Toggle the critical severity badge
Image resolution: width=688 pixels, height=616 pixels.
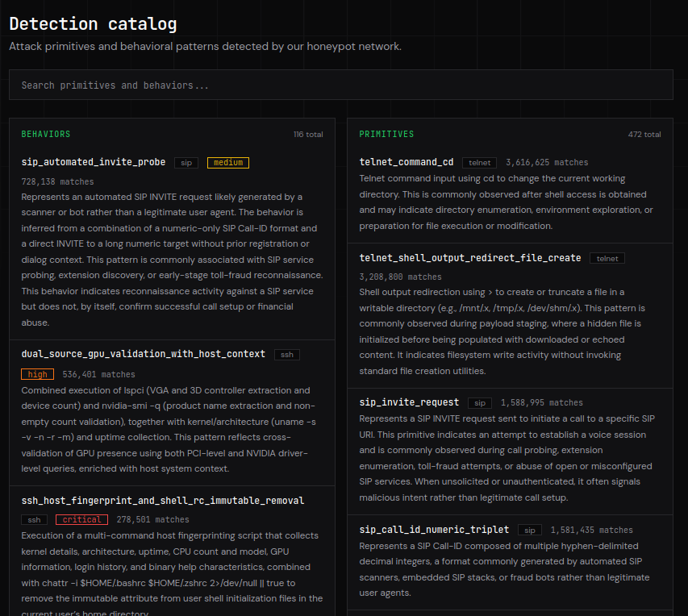(x=81, y=519)
